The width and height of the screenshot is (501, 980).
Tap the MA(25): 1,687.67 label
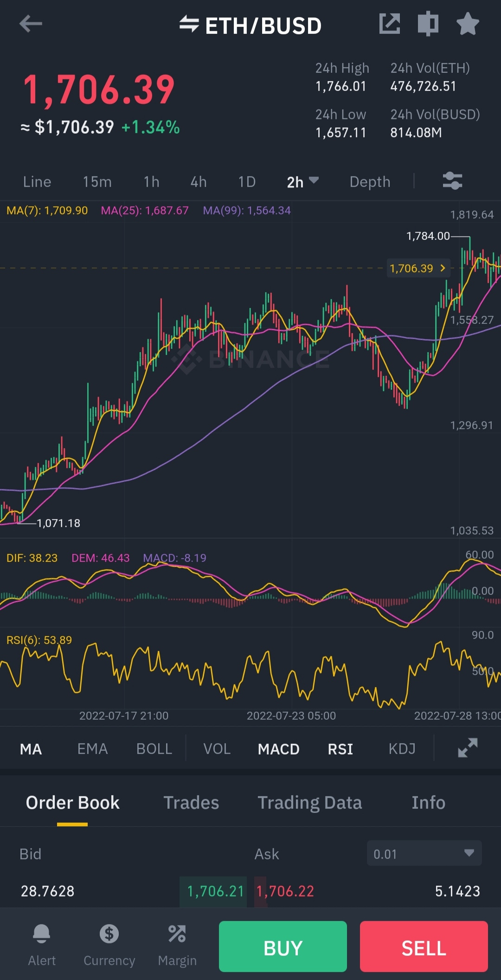(145, 211)
